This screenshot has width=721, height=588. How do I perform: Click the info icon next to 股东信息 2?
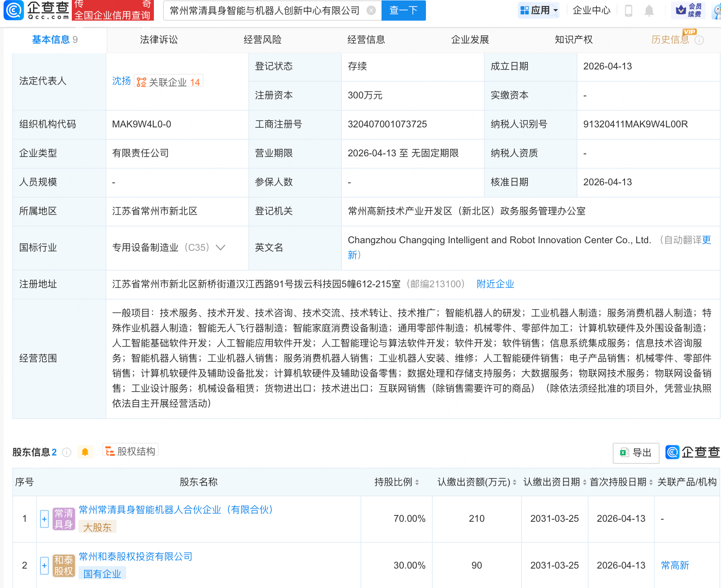(67, 452)
